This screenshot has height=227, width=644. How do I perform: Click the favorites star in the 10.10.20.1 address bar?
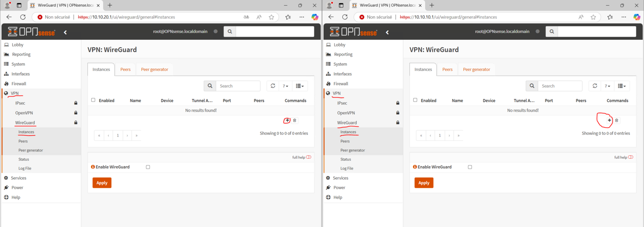tap(271, 17)
